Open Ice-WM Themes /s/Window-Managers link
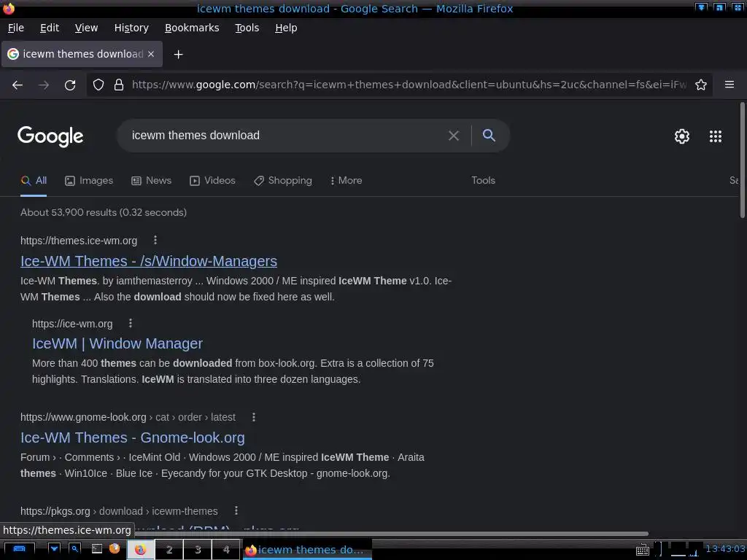The height and width of the screenshot is (560, 747). [x=149, y=261]
